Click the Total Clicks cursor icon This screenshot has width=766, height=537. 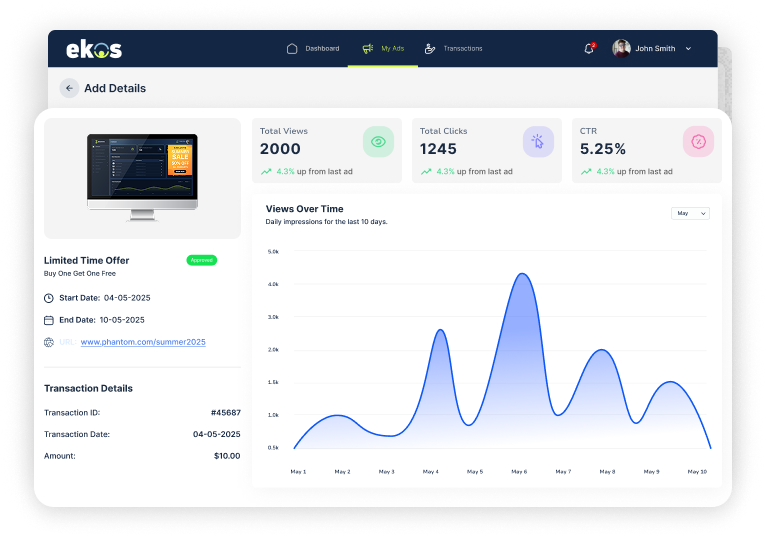coord(538,142)
